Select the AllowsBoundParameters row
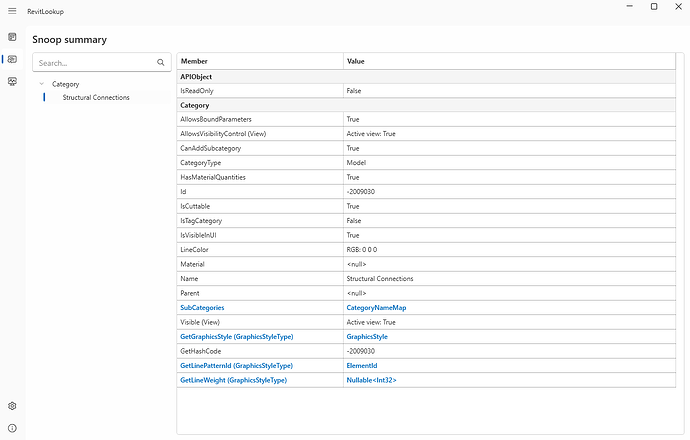 (x=426, y=119)
